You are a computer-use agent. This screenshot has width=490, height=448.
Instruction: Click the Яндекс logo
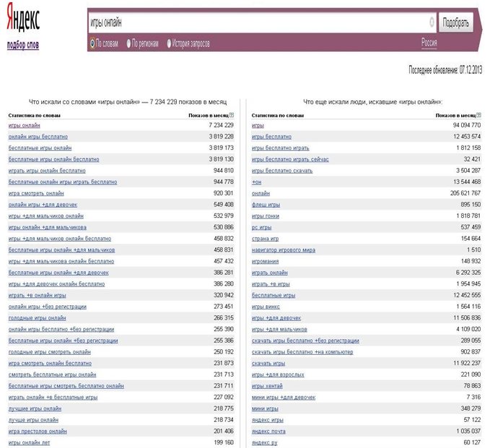(23, 18)
